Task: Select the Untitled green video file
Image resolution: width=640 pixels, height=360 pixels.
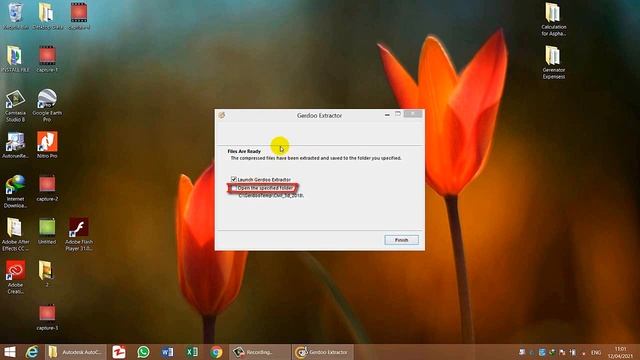Action: 47,231
